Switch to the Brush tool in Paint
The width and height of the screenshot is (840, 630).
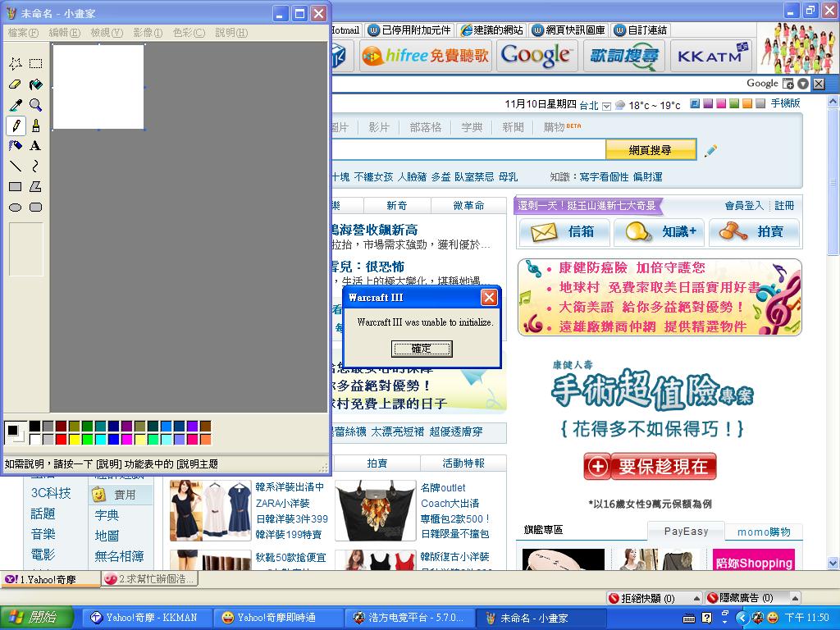[36, 126]
